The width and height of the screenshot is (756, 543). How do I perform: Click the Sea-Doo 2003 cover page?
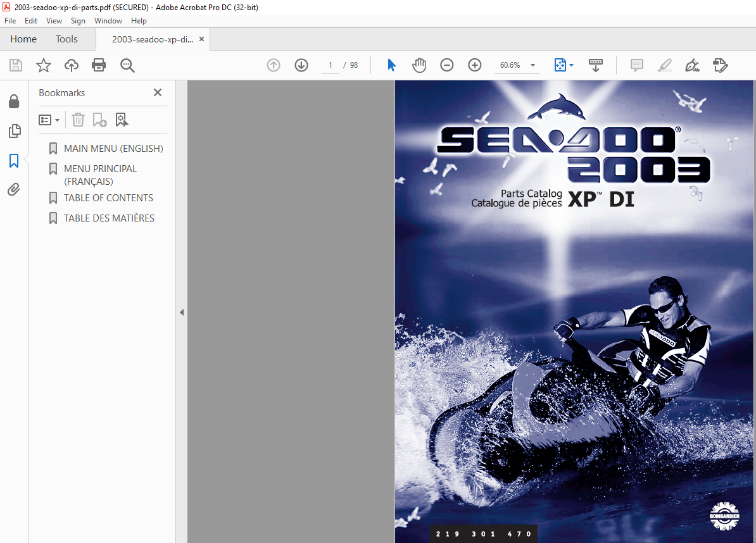pos(575,311)
